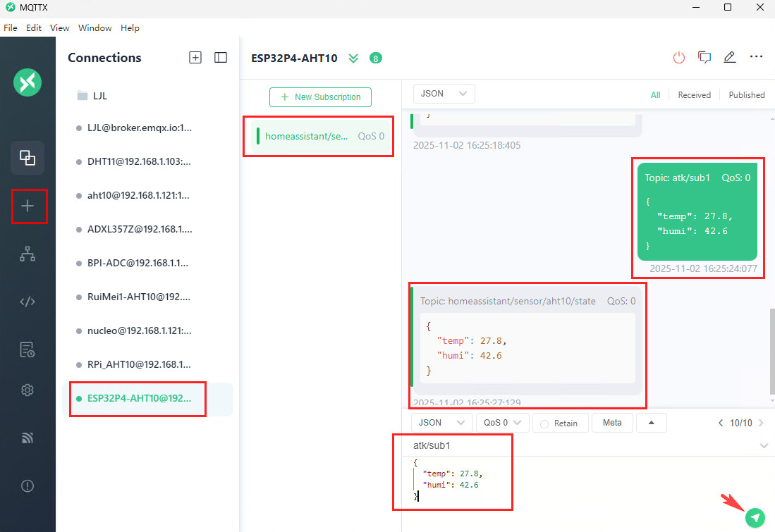The width and height of the screenshot is (775, 532).
Task: Open the View menu
Action: [60, 27]
